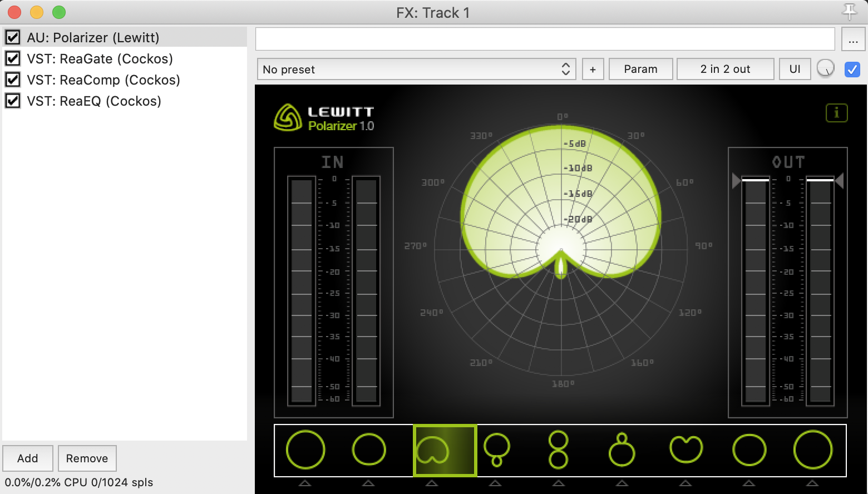This screenshot has height=494, width=868.
Task: Pick the heart-shaped reverse cardioid pattern
Action: 685,450
